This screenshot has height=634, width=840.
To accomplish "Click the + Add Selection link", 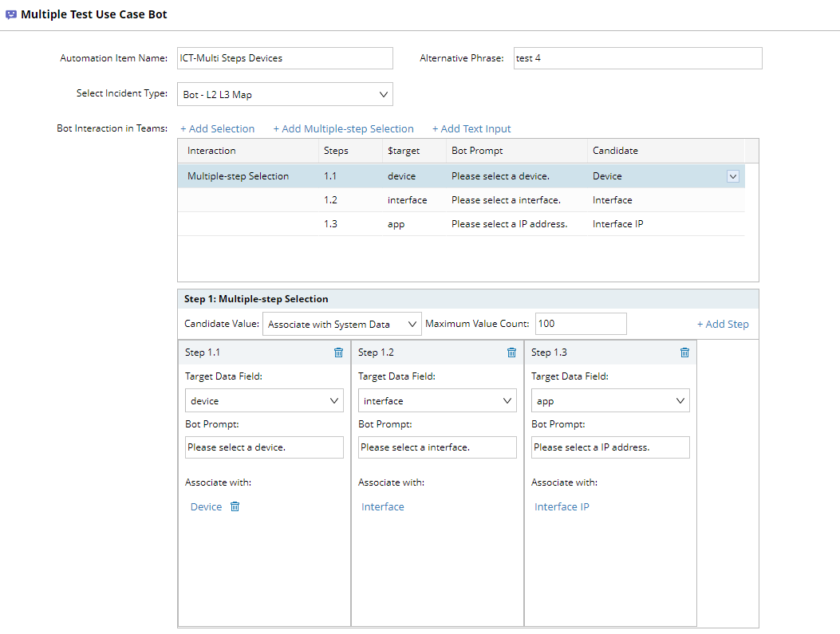I will pos(217,129).
